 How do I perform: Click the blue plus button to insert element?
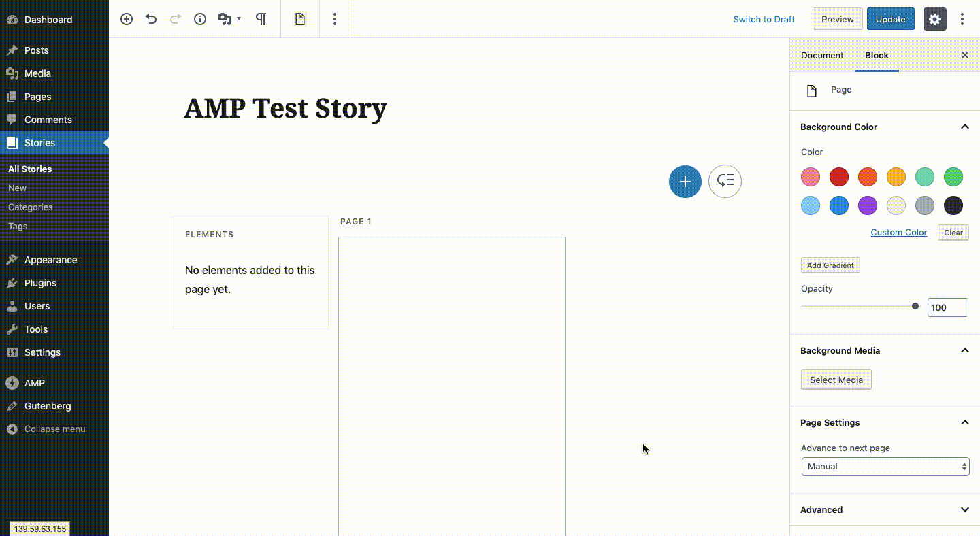pos(685,182)
